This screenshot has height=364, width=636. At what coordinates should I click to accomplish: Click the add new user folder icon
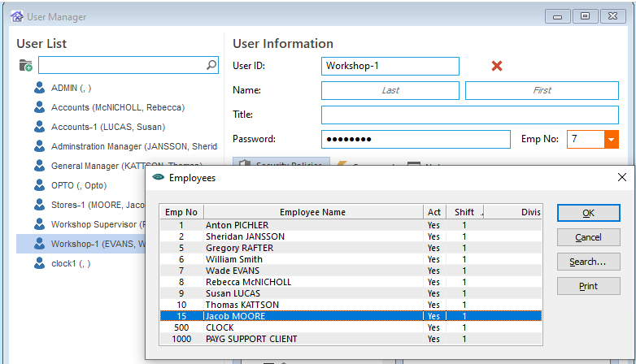click(25, 65)
